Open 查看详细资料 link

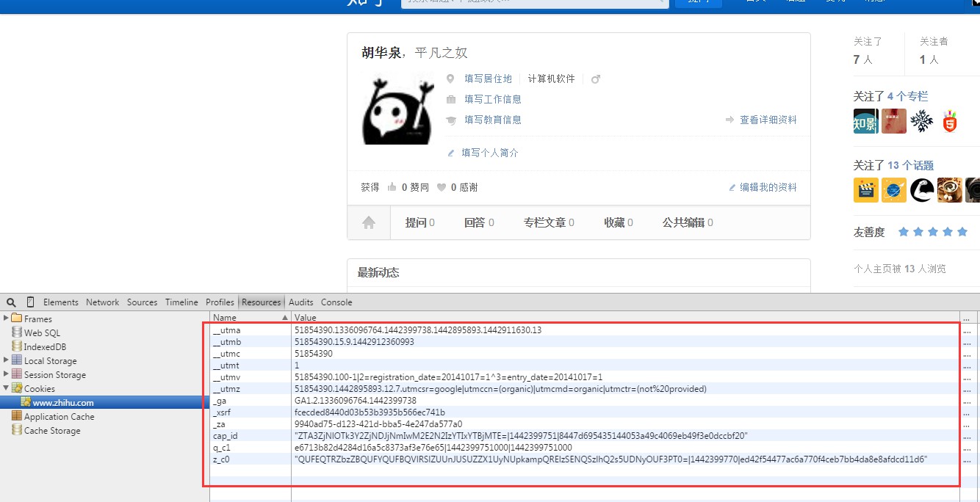[x=767, y=121]
